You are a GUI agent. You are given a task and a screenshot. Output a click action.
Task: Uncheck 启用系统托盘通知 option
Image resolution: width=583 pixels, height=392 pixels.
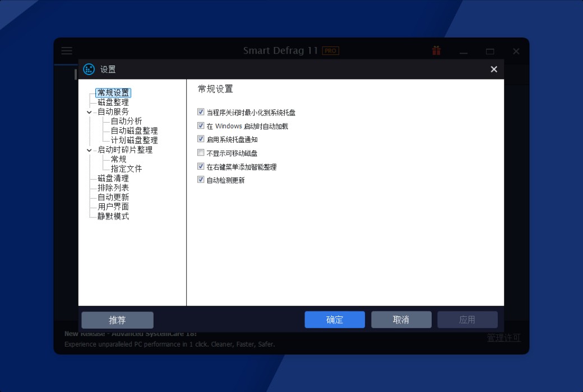201,139
